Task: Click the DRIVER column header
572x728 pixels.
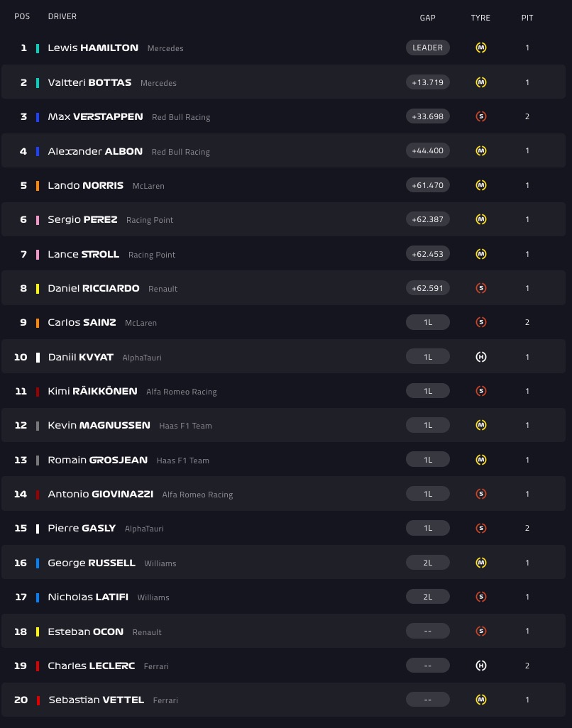Action: pos(62,16)
